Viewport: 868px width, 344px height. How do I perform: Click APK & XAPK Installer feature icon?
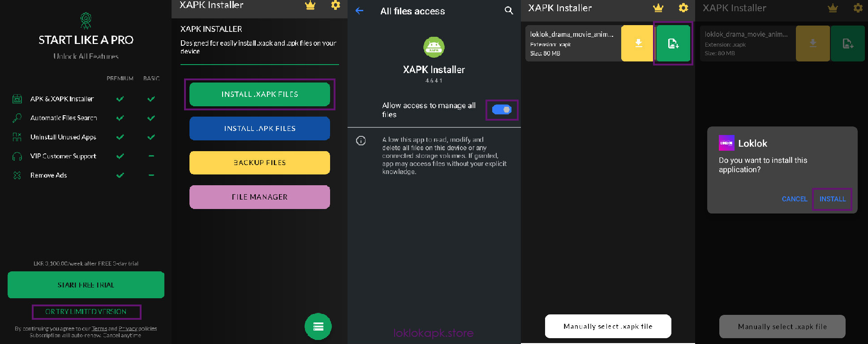(17, 99)
